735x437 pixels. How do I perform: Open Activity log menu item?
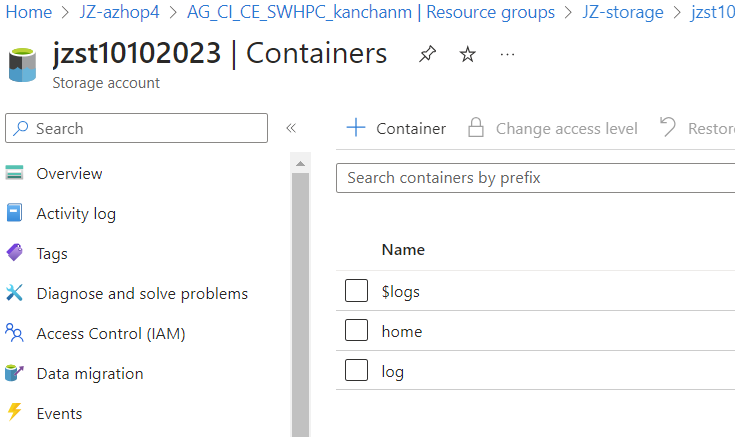coord(76,214)
